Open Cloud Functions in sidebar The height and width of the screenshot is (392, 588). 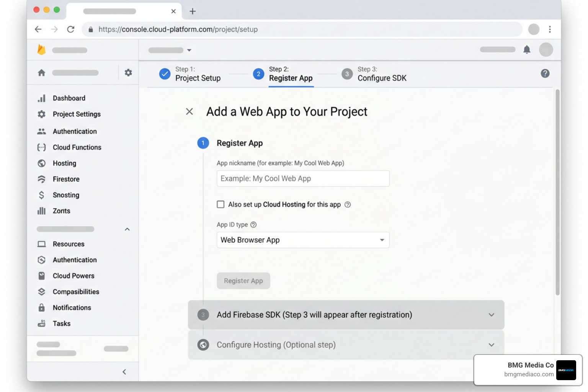point(69,147)
